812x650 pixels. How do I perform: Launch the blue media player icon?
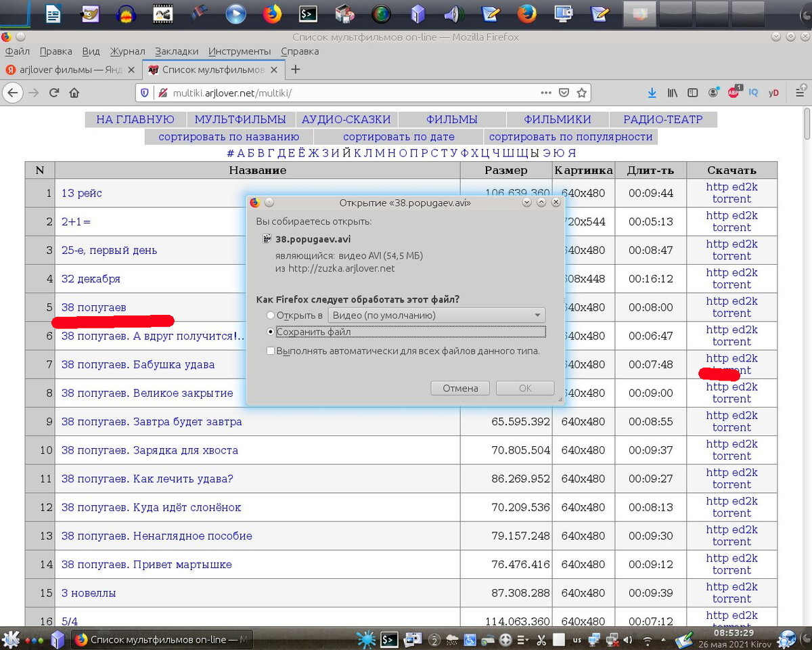(x=235, y=14)
